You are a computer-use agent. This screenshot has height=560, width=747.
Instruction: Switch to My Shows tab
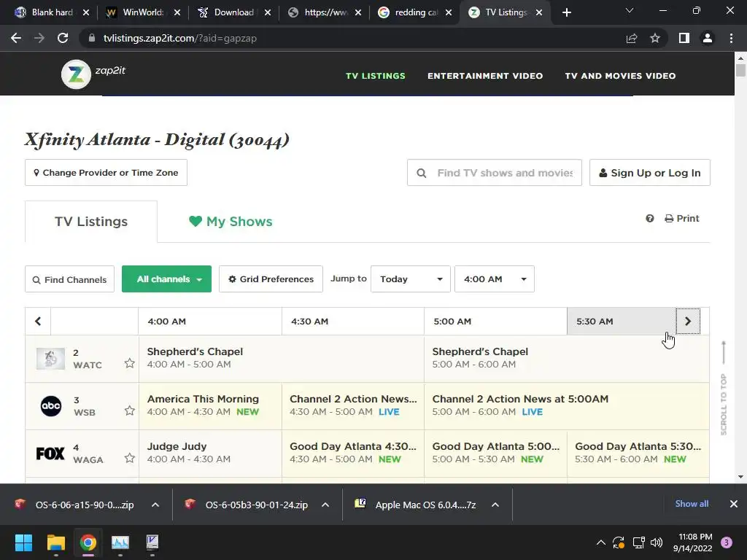click(x=231, y=222)
